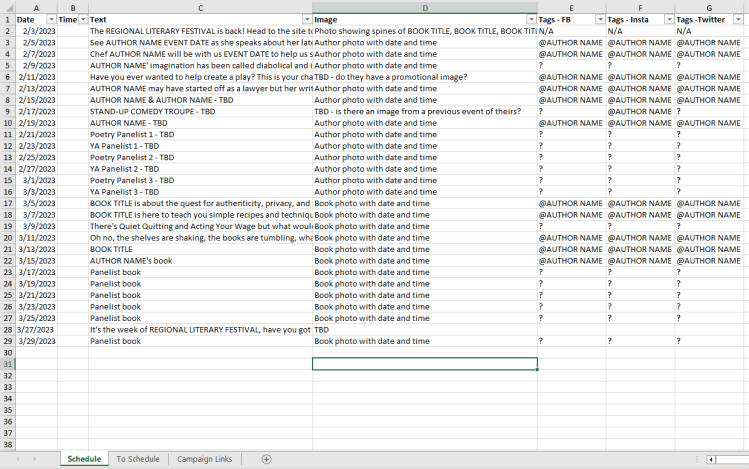Image resolution: width=749 pixels, height=469 pixels.
Task: Switch to the To Schedule sheet tab
Action: coord(137,459)
